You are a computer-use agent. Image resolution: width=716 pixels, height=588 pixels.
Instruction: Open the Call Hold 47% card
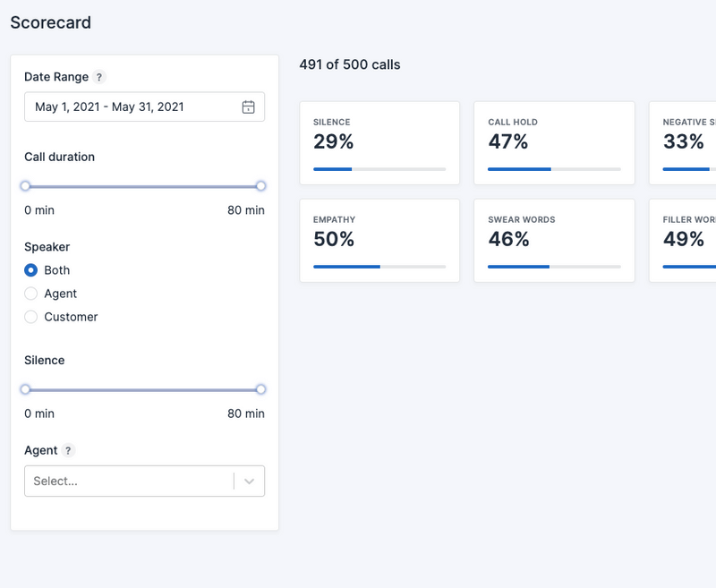(x=554, y=143)
